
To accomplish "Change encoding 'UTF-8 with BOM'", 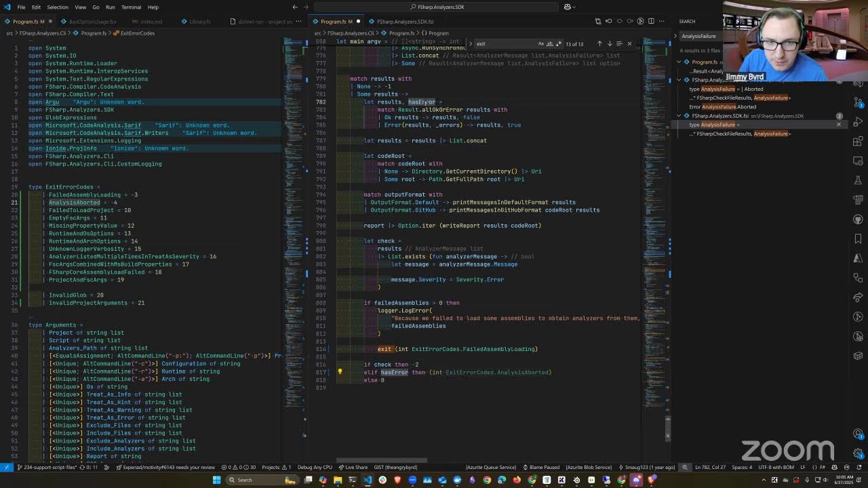I will (x=776, y=467).
